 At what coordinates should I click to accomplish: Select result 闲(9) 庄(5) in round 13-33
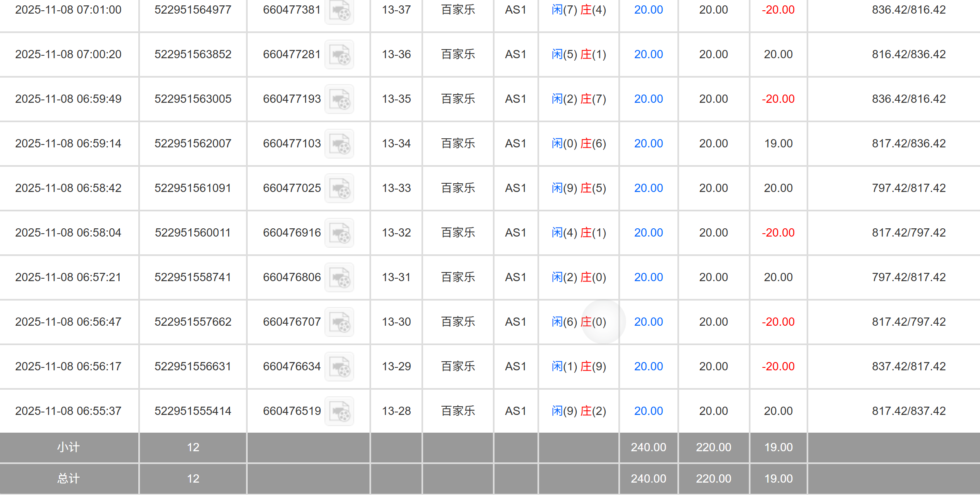[x=579, y=188]
